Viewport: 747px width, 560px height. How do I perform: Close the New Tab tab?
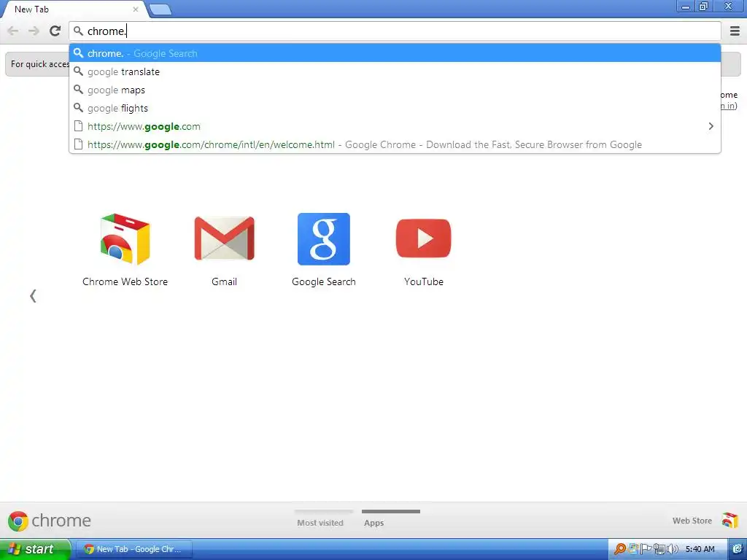[136, 9]
